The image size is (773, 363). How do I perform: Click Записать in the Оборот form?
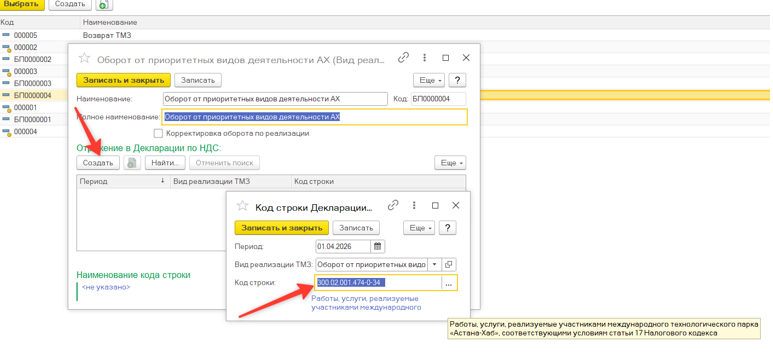[198, 80]
